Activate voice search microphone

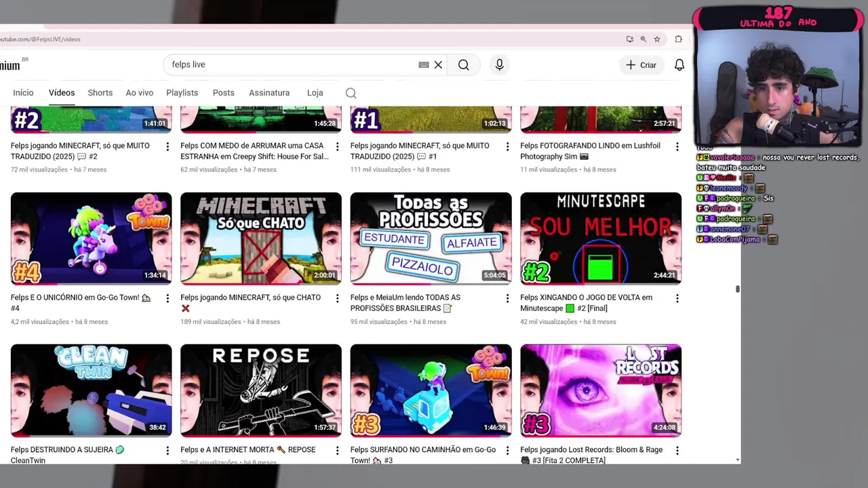point(500,65)
